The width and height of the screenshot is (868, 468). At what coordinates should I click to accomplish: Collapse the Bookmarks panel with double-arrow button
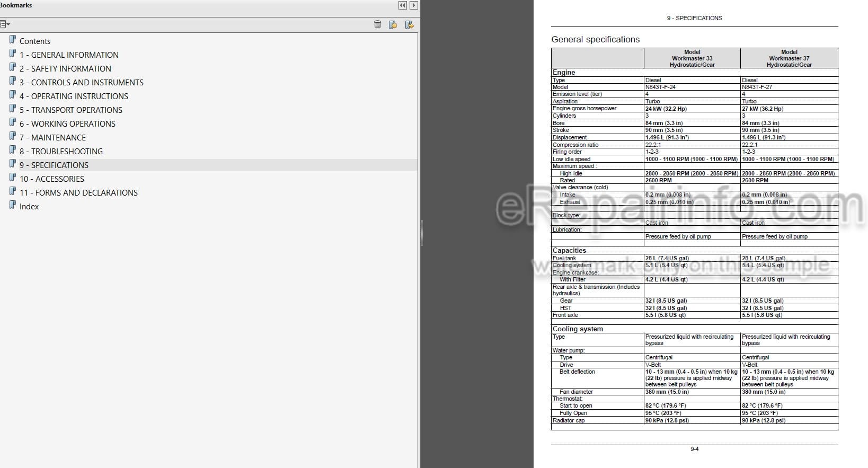(403, 5)
